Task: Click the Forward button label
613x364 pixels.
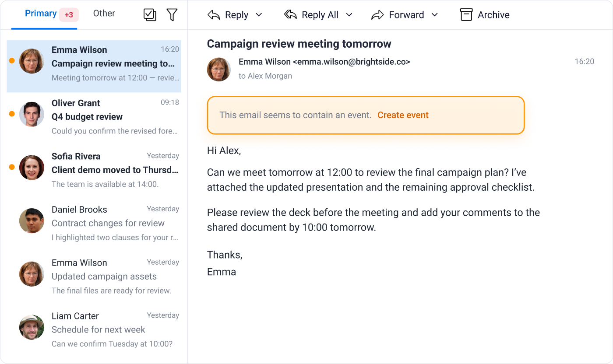Action: tap(406, 15)
